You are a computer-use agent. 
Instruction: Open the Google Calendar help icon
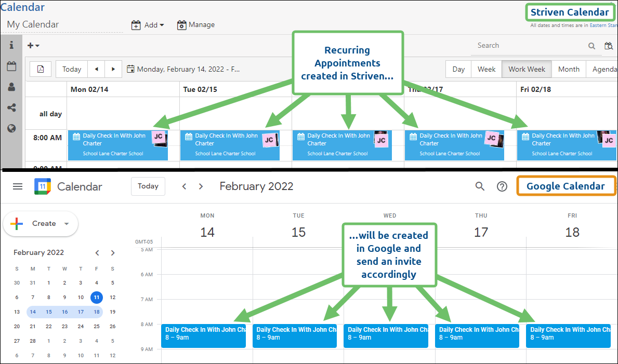pos(502,186)
